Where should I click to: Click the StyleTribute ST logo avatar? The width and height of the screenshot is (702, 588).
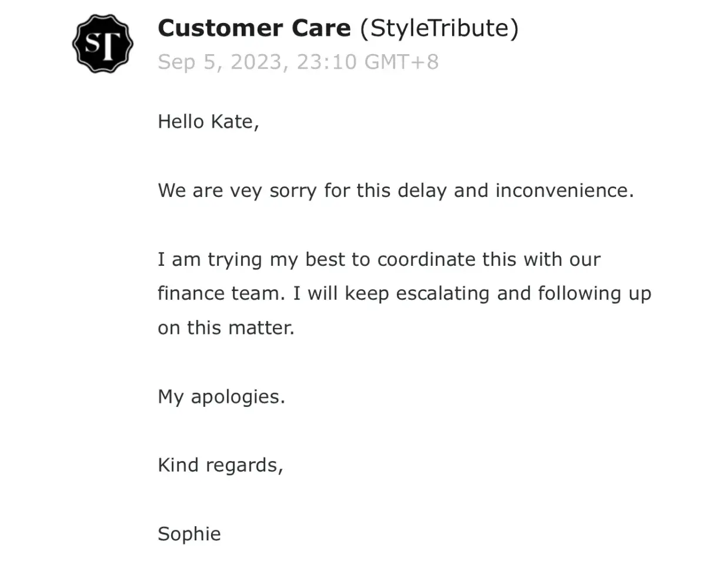tap(102, 44)
